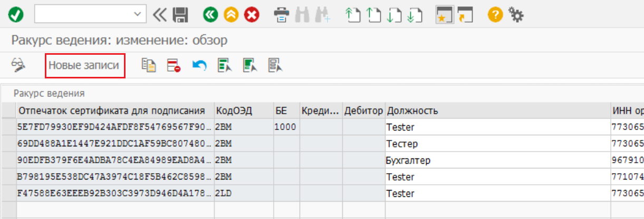
Task: Click the Save floppy disk icon
Action: (181, 15)
